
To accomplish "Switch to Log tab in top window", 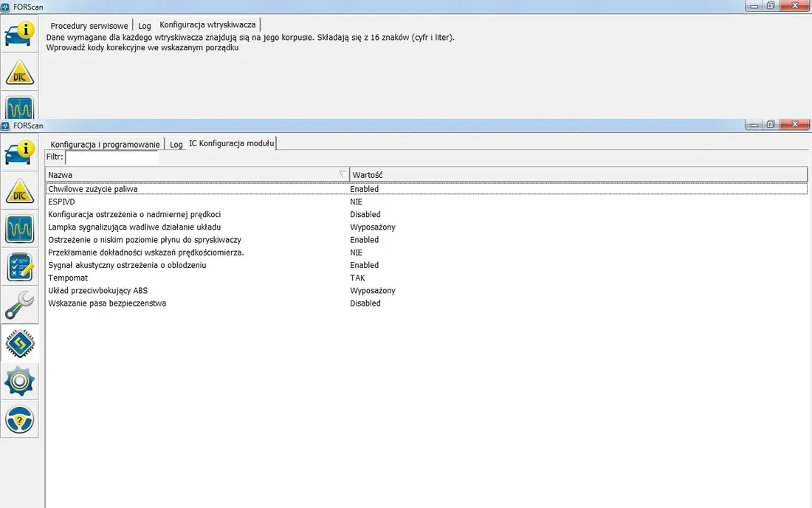I will (145, 26).
